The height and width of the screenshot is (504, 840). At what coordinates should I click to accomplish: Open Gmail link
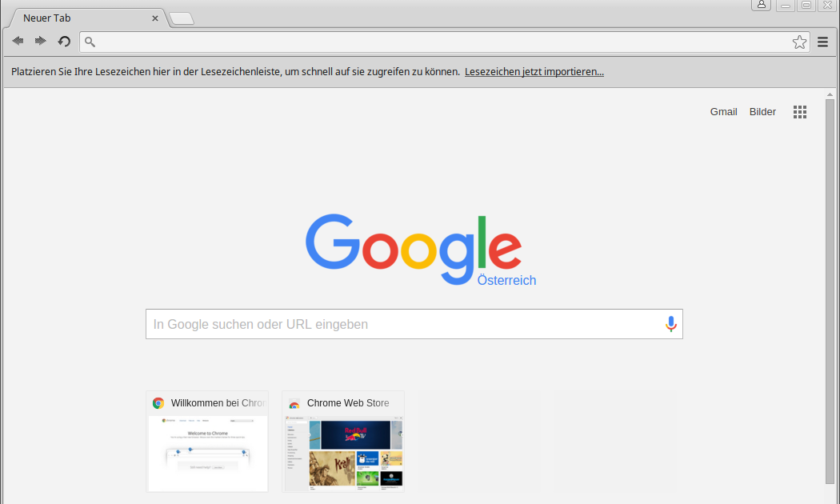click(724, 112)
